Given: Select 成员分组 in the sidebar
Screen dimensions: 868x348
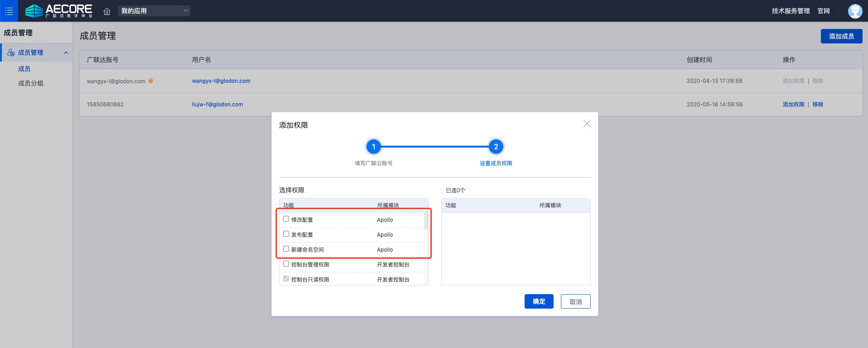Looking at the screenshot, I should (x=31, y=83).
